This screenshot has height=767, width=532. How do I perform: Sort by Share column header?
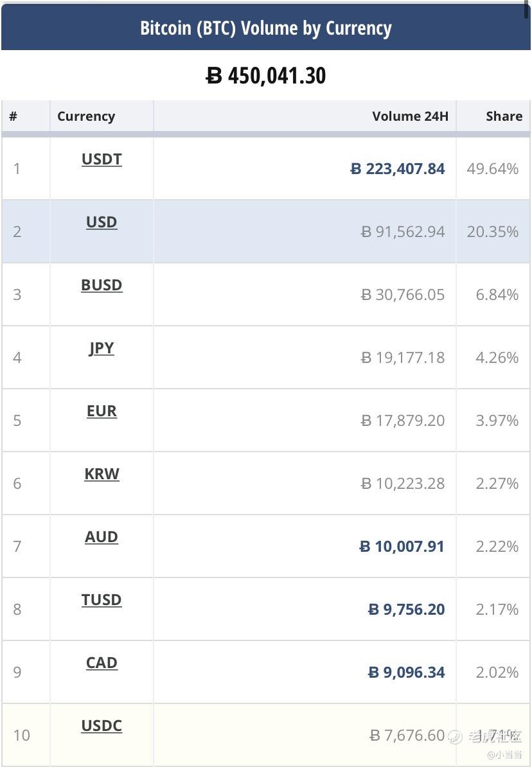point(504,116)
